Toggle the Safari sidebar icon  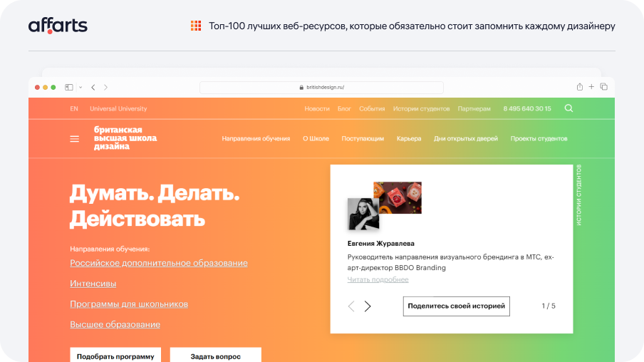coord(69,87)
